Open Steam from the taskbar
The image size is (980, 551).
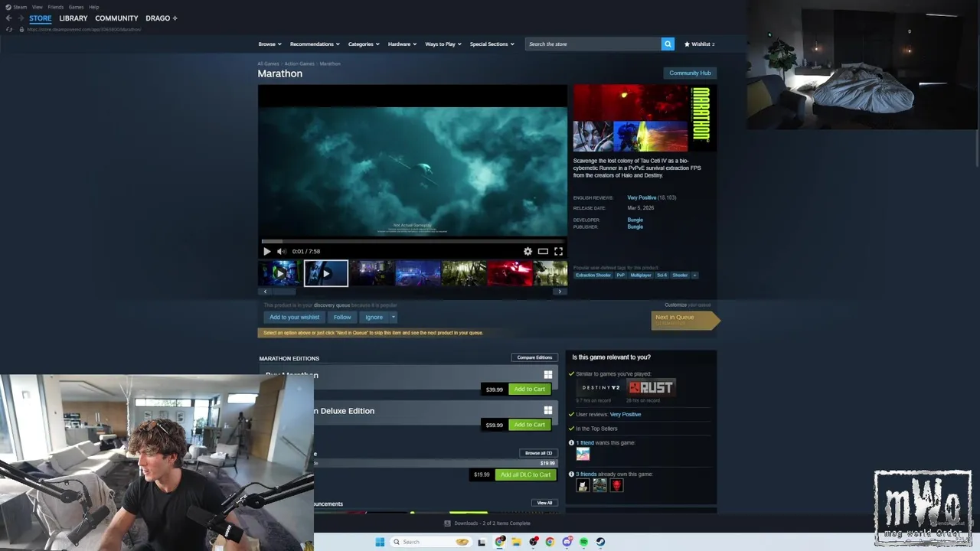pyautogui.click(x=600, y=542)
